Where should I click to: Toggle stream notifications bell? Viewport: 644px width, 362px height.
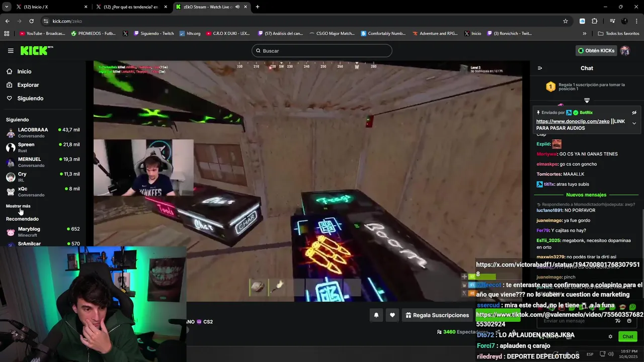[x=376, y=315]
